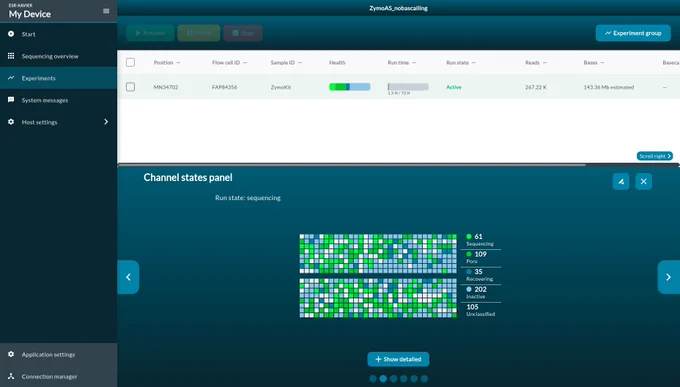Viewport: 680px width, 387px height.
Task: Sort by Position column
Action: tap(167, 62)
